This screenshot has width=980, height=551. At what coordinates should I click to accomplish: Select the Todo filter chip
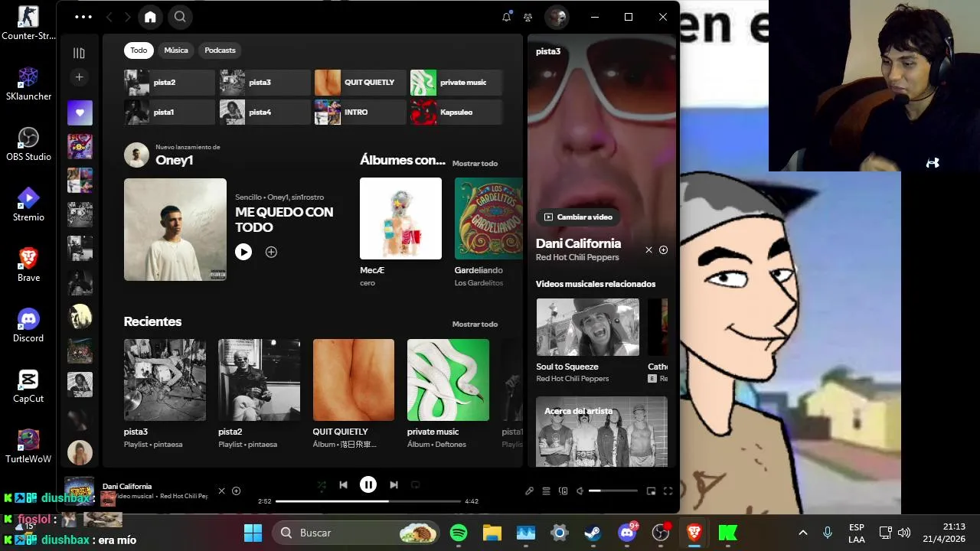pyautogui.click(x=139, y=51)
